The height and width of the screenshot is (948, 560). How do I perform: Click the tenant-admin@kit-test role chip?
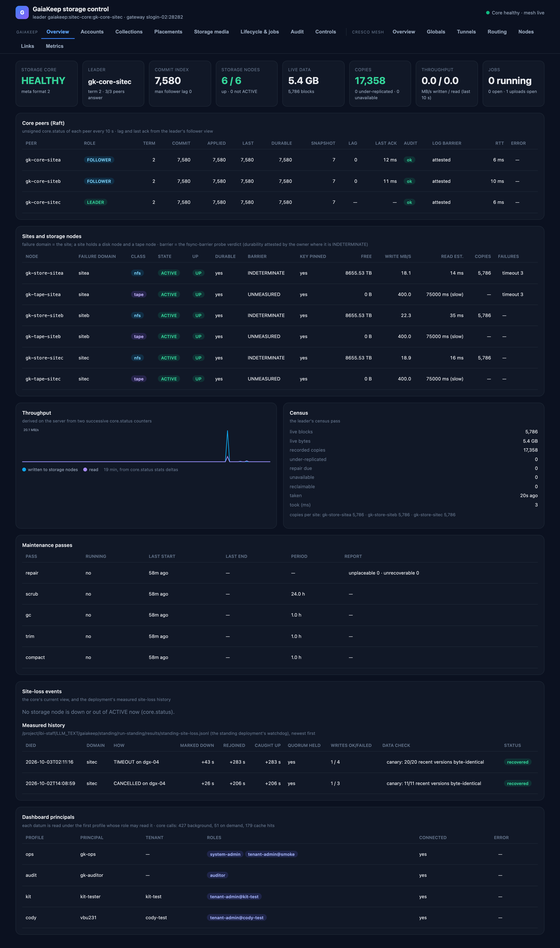tap(234, 897)
